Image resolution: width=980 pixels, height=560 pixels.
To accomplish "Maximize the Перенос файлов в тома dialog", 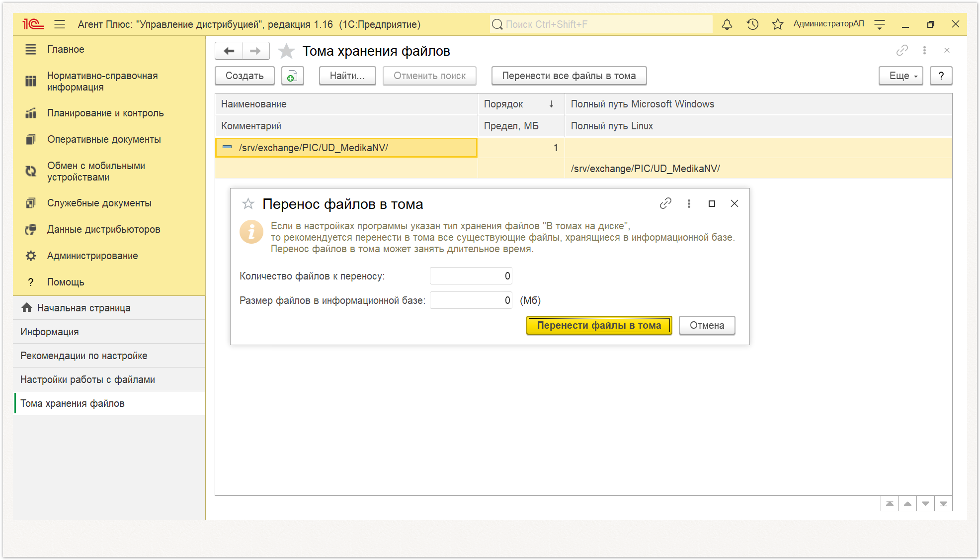I will pyautogui.click(x=712, y=203).
